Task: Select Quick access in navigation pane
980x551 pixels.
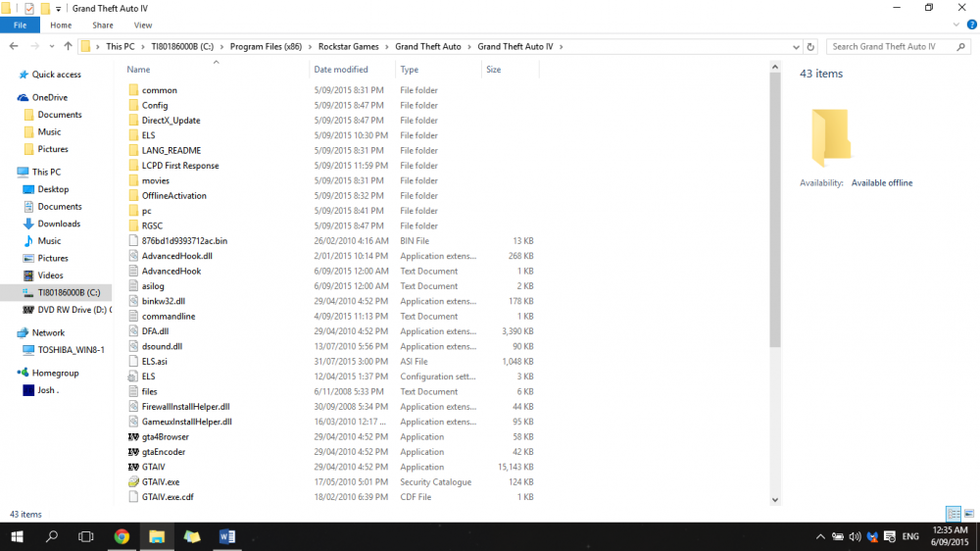Action: (x=56, y=75)
